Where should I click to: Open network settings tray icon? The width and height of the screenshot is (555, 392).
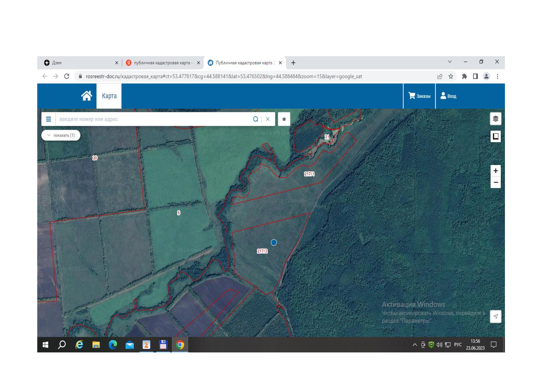[x=448, y=345]
